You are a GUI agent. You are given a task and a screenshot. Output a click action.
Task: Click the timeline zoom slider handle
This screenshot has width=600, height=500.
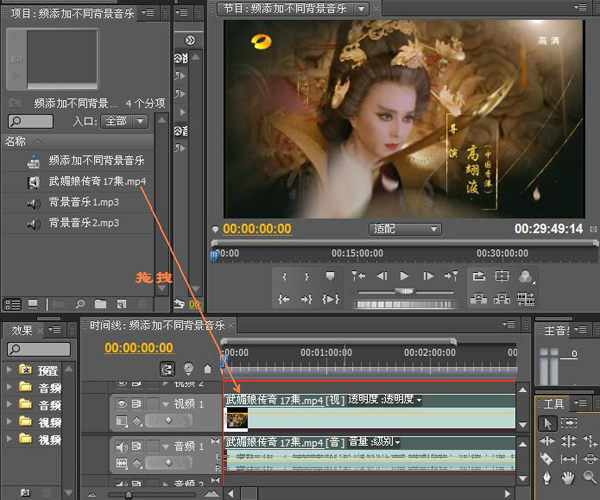[129, 495]
